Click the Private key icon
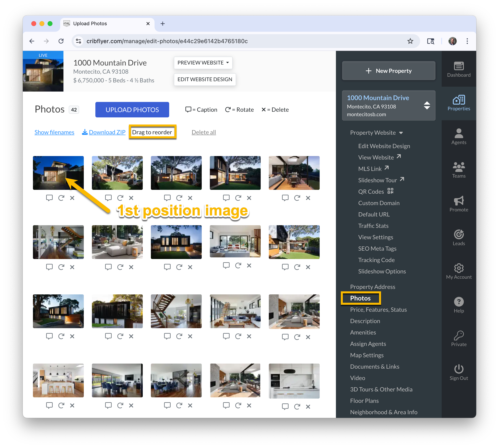Screen dimensions: 499x448 coord(458,339)
